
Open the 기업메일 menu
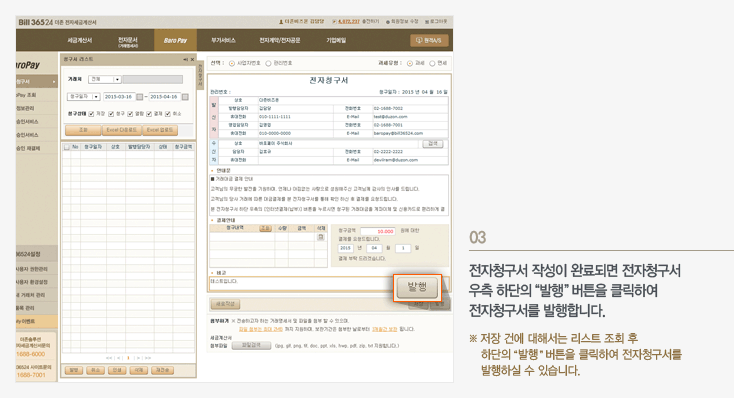336,41
